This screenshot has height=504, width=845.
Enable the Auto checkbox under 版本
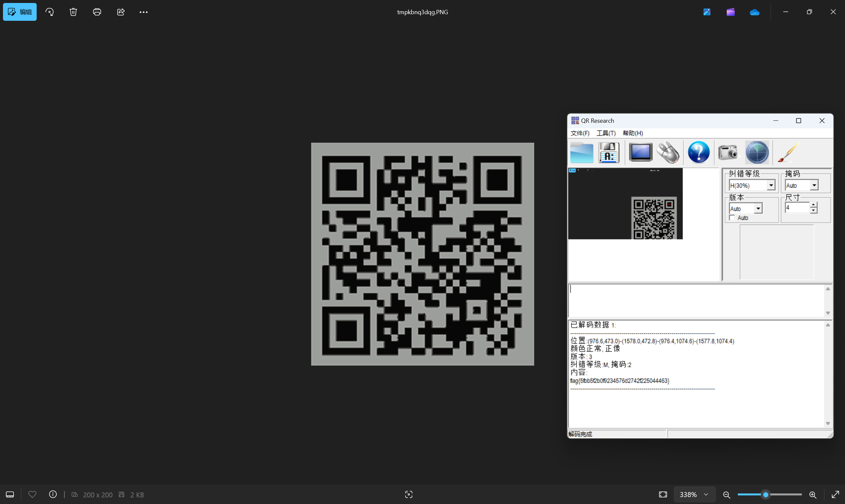pyautogui.click(x=732, y=218)
